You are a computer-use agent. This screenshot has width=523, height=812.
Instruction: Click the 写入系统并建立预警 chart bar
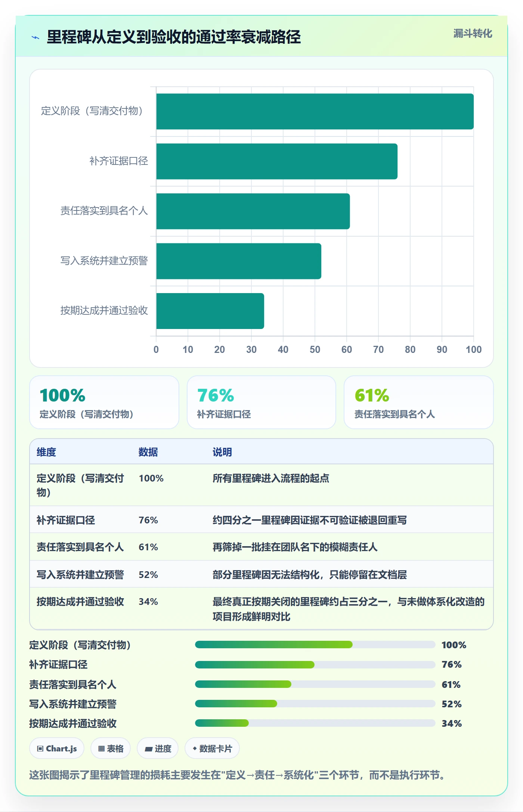coord(239,261)
